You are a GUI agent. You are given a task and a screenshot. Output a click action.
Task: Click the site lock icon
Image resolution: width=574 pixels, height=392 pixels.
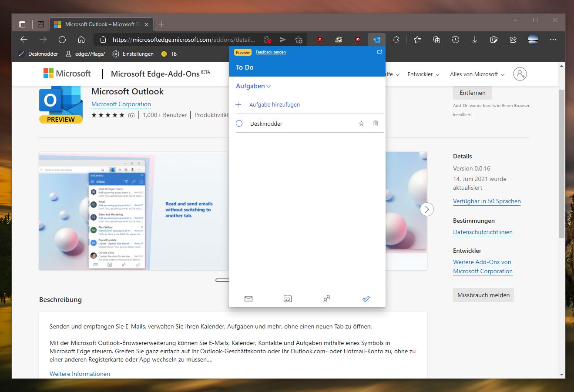(103, 40)
